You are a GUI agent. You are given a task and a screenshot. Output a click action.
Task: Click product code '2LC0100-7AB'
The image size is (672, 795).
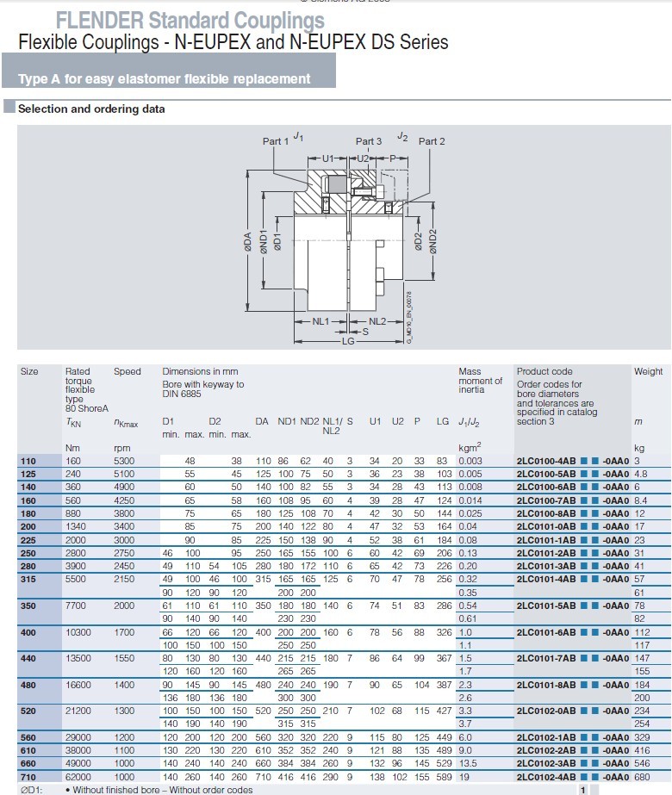tap(546, 500)
